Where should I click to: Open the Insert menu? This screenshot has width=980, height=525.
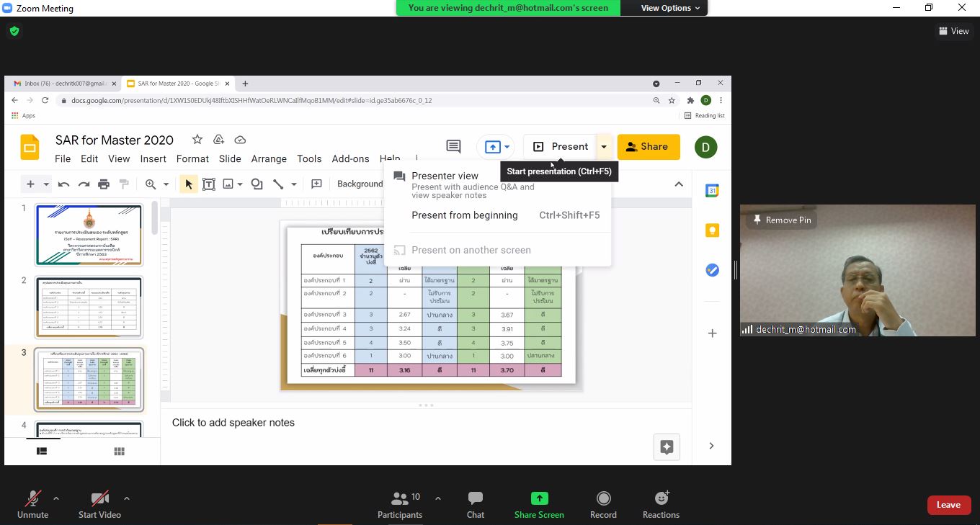click(x=153, y=158)
